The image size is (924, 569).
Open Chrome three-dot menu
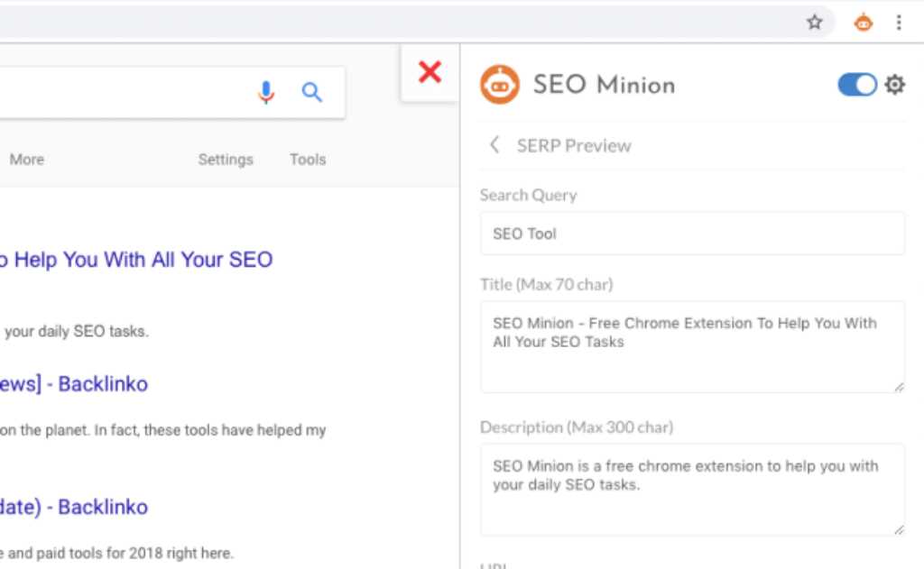pyautogui.click(x=899, y=23)
